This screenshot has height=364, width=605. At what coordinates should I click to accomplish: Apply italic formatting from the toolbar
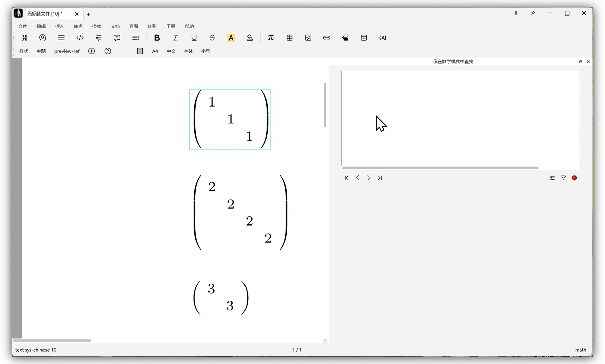175,38
